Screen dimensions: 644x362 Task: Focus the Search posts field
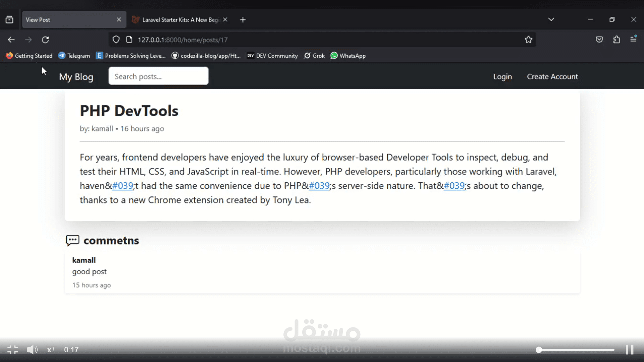pos(158,76)
